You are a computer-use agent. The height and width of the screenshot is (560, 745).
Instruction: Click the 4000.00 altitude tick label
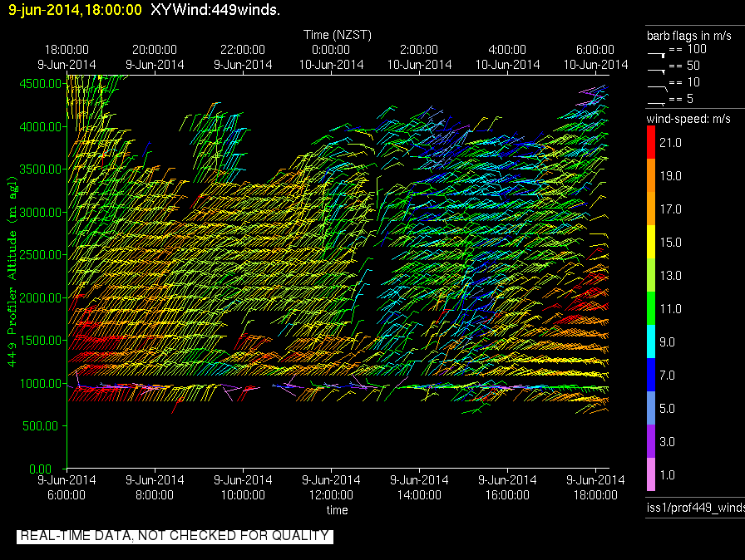click(x=41, y=127)
